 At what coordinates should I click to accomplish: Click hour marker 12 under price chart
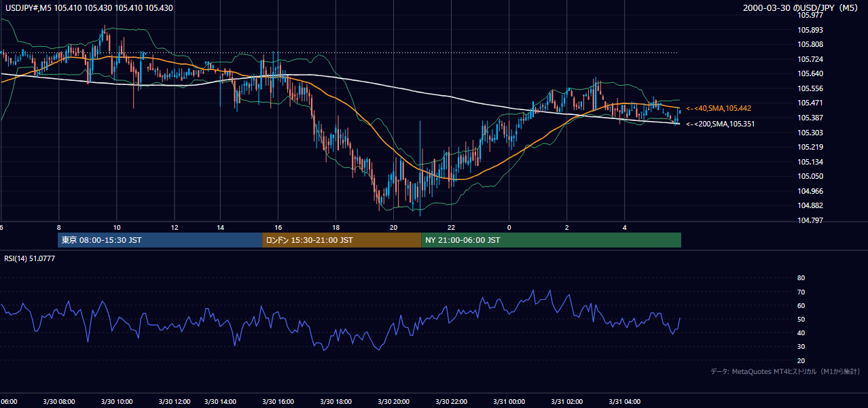coord(175,228)
